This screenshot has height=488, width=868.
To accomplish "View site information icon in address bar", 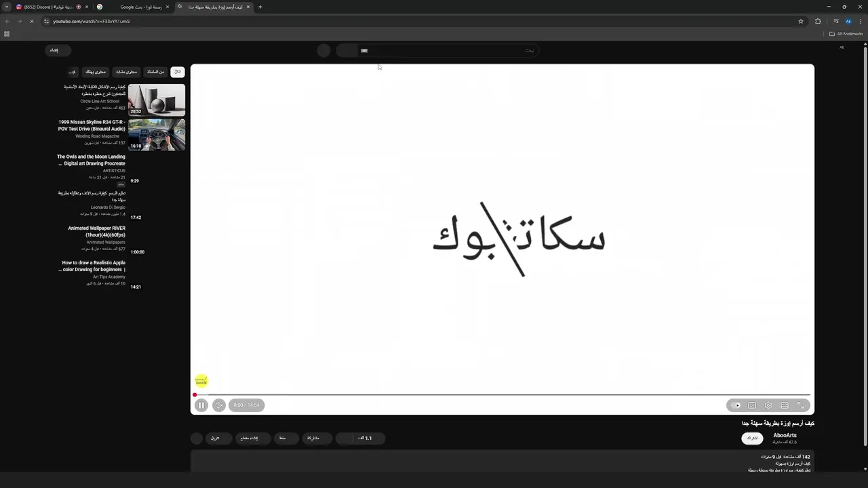I will [47, 21].
